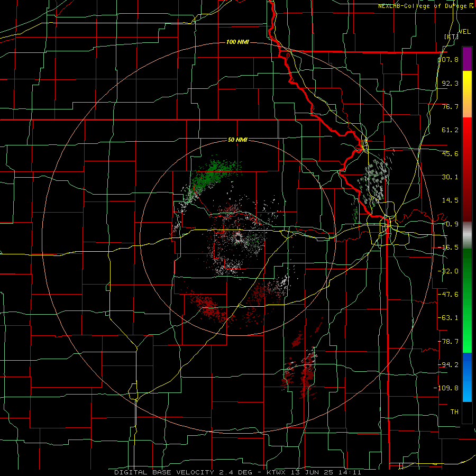The height and width of the screenshot is (476, 476).
Task: Click the [KT] units label
Action: 451,36
